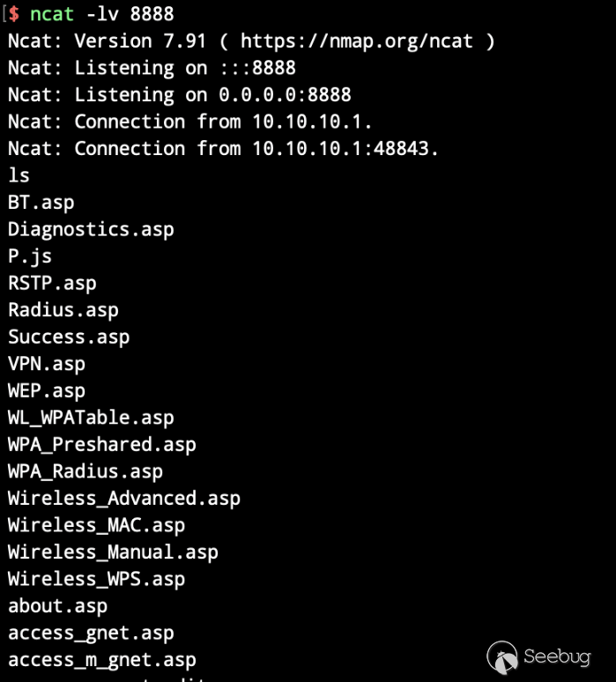The width and height of the screenshot is (616, 682).
Task: Open the nmap.org/ncat URL
Action: point(356,41)
